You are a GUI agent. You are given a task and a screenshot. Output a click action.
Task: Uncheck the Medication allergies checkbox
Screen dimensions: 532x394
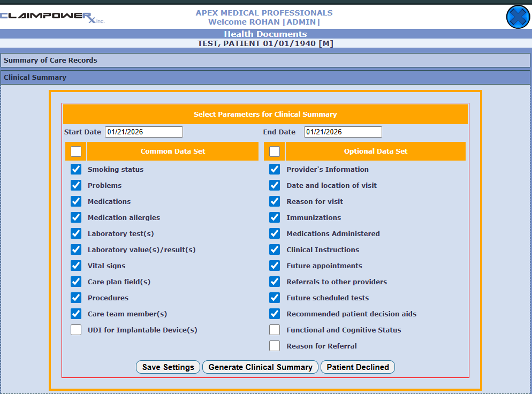tap(76, 218)
